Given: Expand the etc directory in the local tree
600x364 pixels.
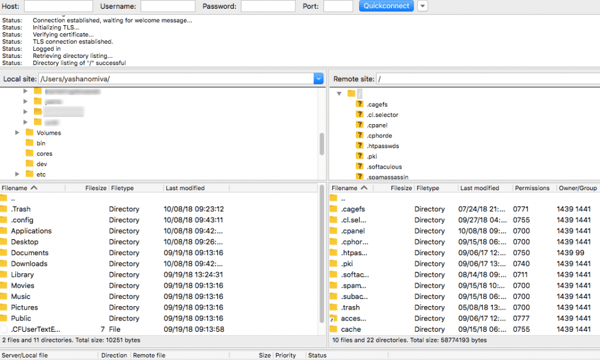Looking at the screenshot, I should point(18,174).
